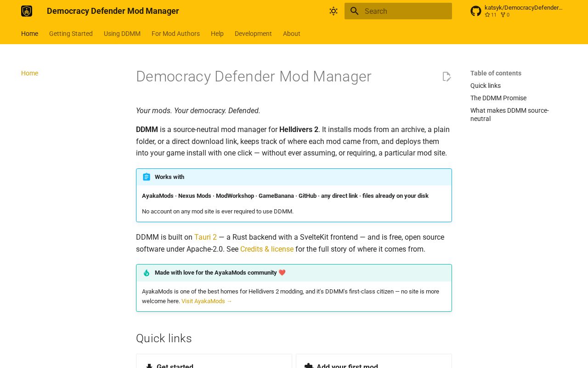588x368 pixels.
Task: Click the DDMM shield logo icon
Action: click(27, 11)
